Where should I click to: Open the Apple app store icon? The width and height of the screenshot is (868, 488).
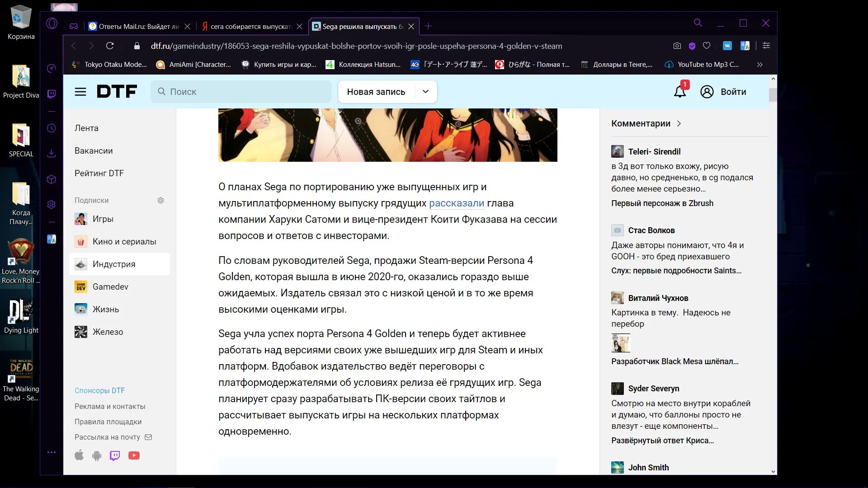coord(79,455)
